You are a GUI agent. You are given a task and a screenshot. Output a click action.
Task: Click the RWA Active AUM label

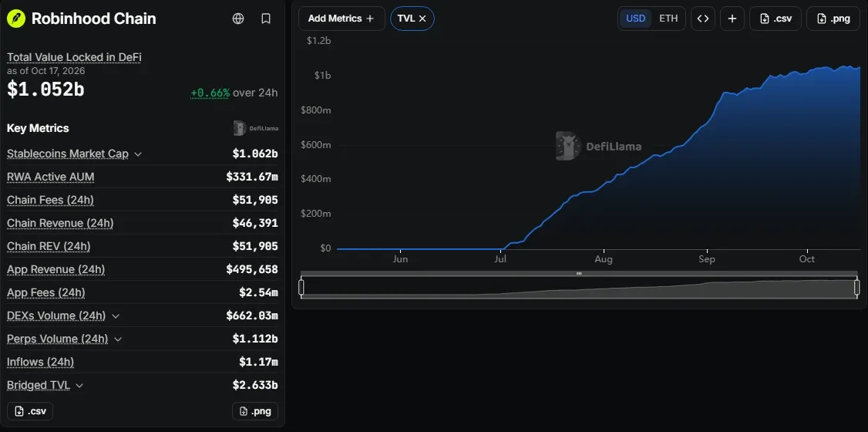pos(50,177)
